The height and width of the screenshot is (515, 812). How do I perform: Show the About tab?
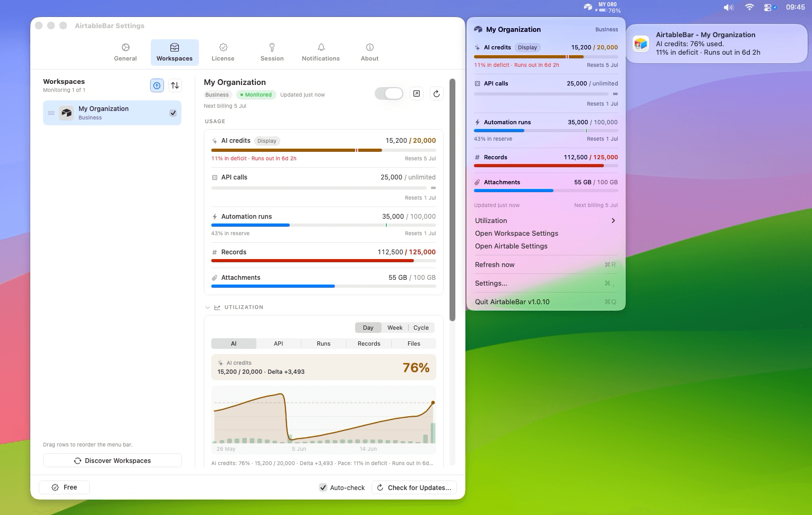coord(370,53)
